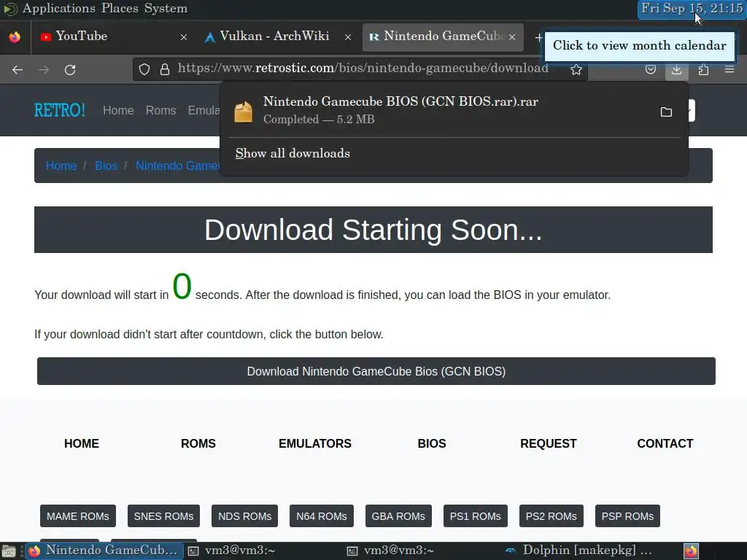Viewport: 747px width, 560px height.
Task: Click the NDS ROMs tag button
Action: pyautogui.click(x=244, y=516)
